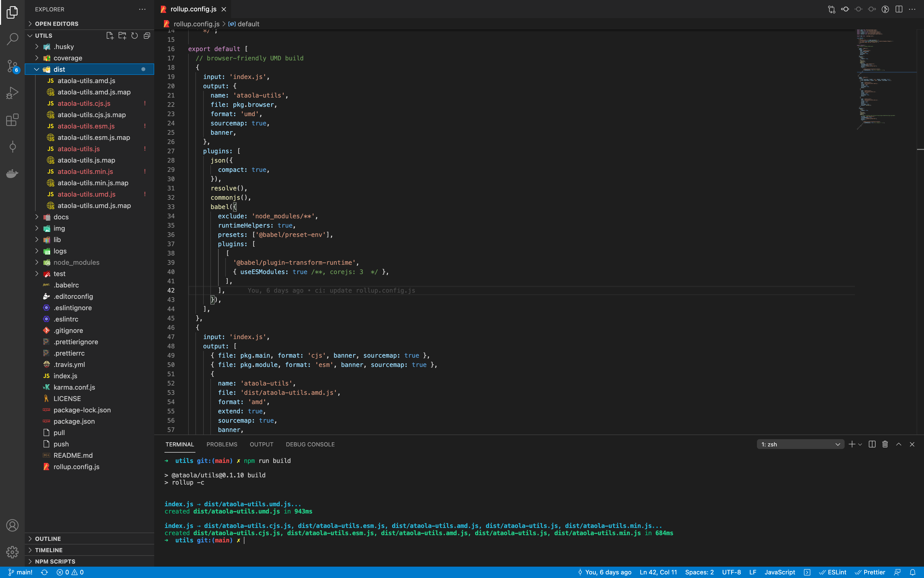Click New Folder icon in UTILS header

click(122, 36)
